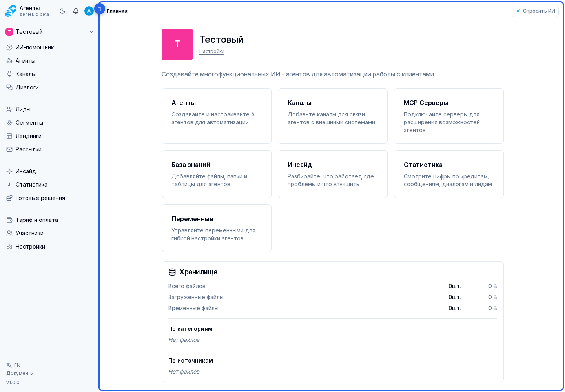565x392 pixels.
Task: Open the MCP Серверы card
Action: (449, 116)
